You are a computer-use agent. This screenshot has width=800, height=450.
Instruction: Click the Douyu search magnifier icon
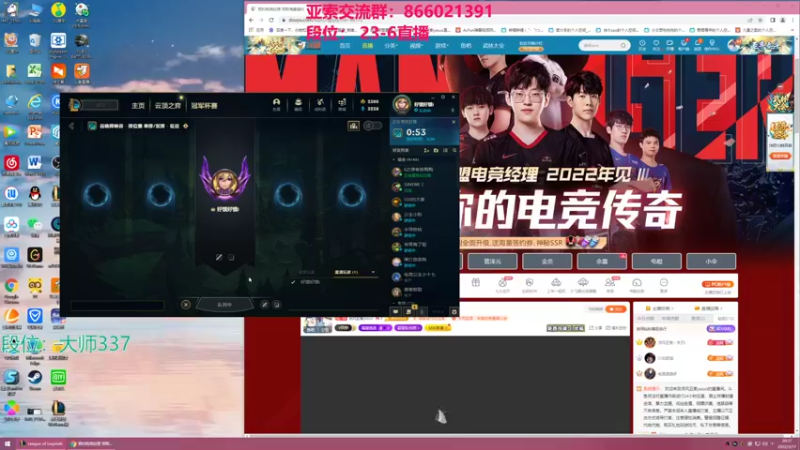(623, 45)
